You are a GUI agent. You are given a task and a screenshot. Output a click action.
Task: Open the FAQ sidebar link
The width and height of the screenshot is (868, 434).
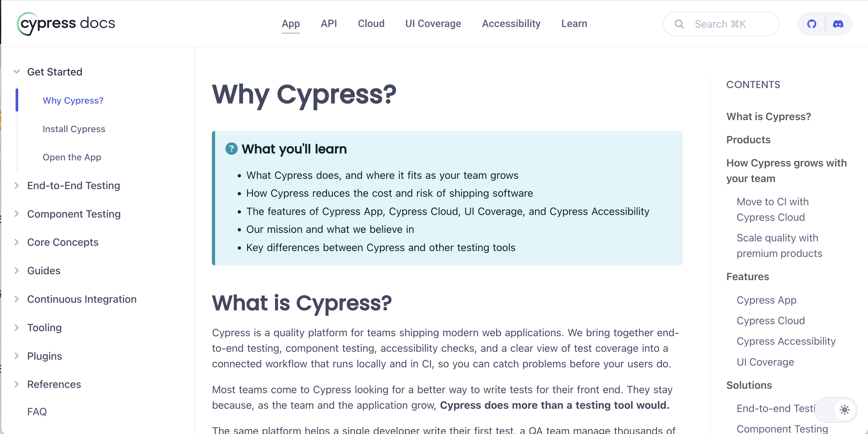(x=37, y=411)
